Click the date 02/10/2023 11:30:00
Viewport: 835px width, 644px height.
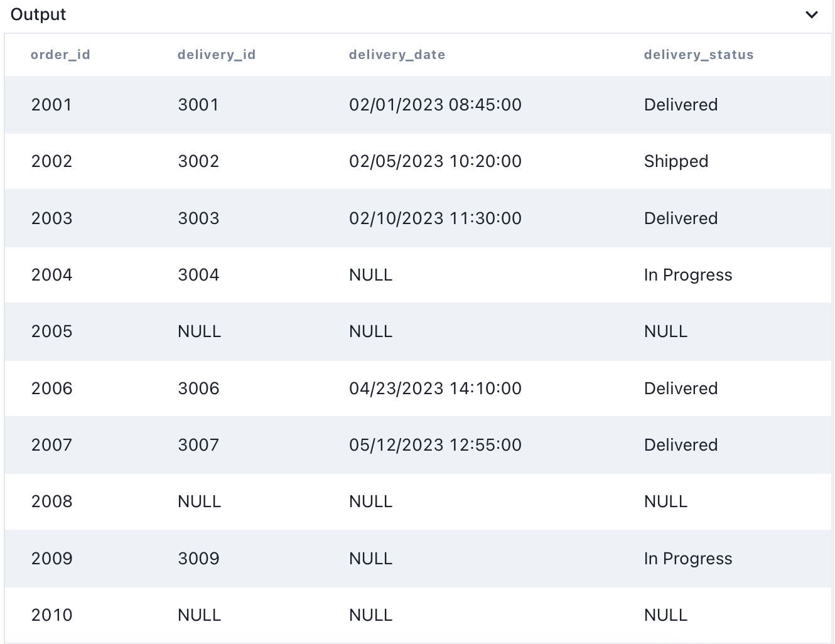pos(435,218)
